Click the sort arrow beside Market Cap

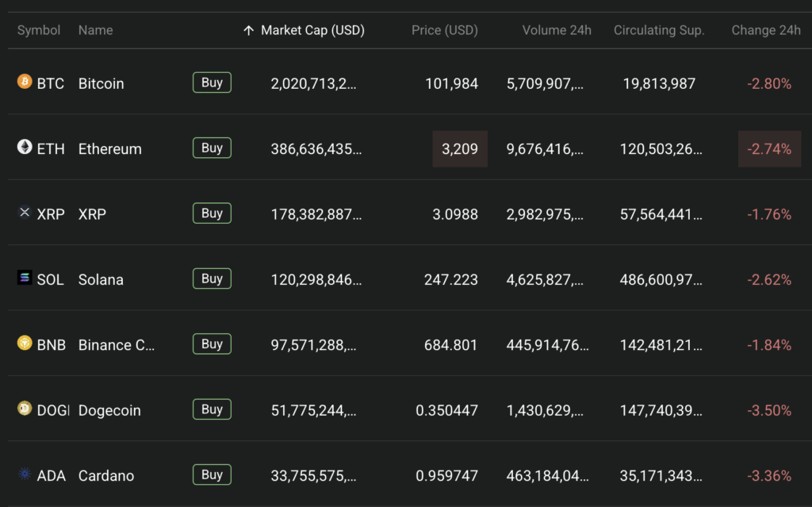click(x=248, y=31)
